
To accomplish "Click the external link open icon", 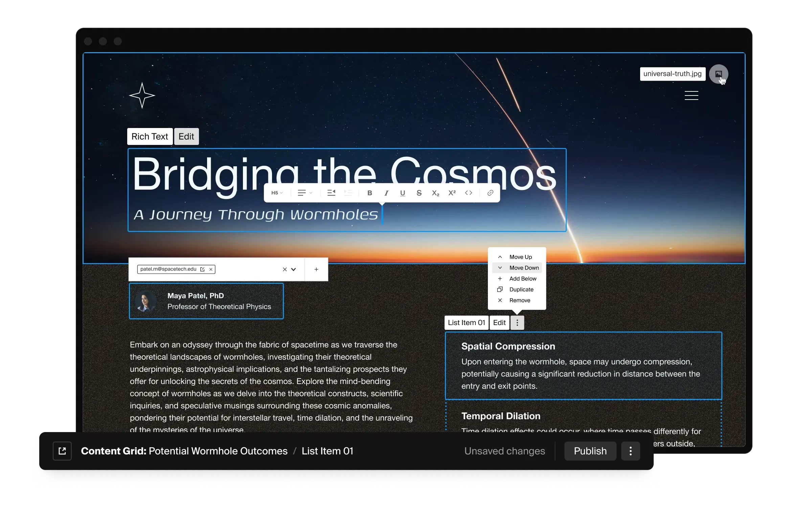I will click(x=63, y=451).
